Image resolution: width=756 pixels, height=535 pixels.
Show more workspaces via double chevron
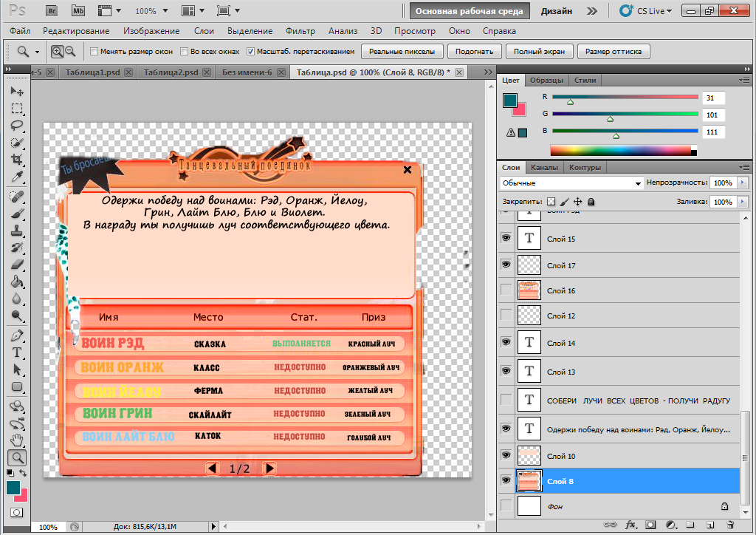pyautogui.click(x=592, y=10)
